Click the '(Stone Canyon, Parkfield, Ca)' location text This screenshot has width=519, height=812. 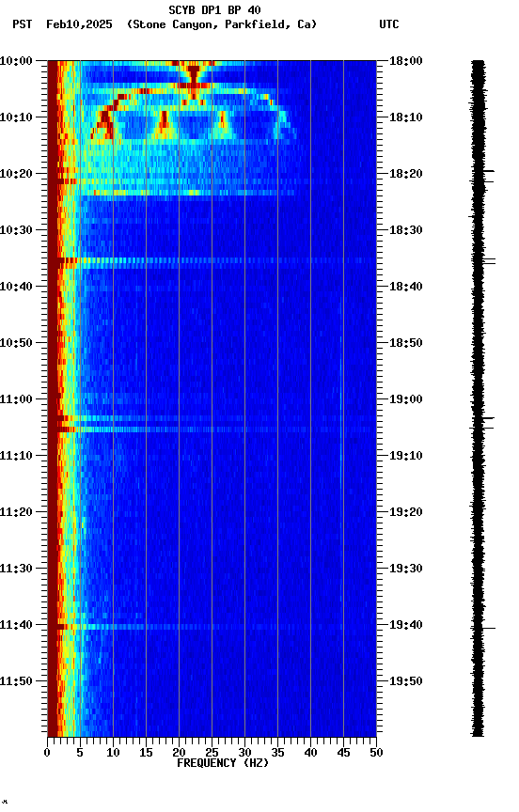[x=222, y=24]
